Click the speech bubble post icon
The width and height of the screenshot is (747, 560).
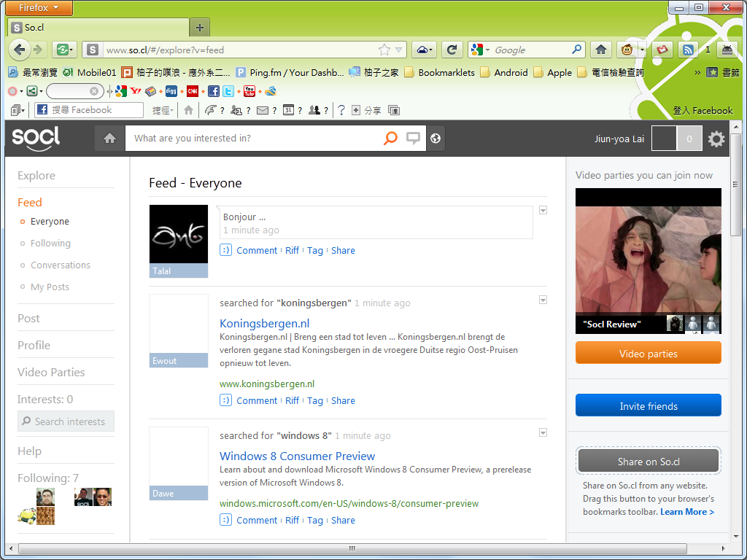click(x=413, y=138)
